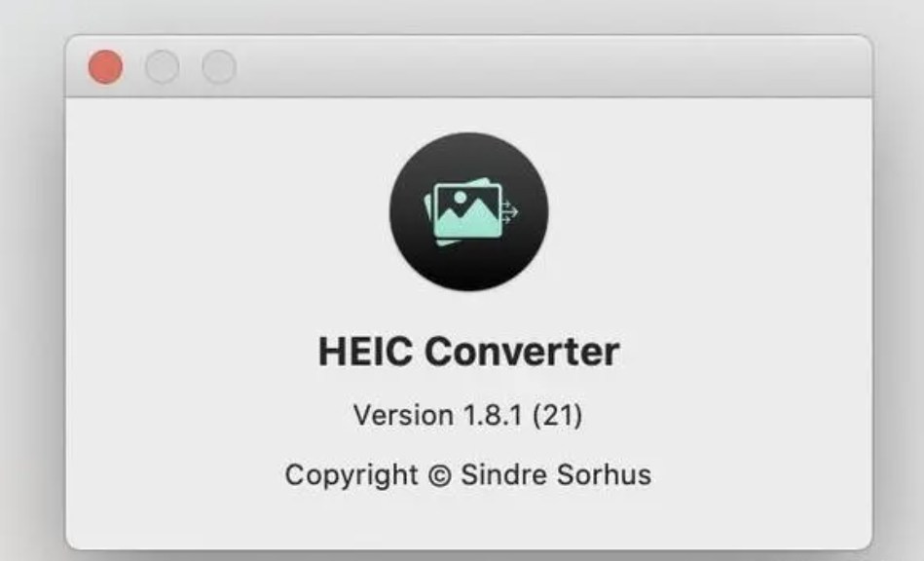Image resolution: width=924 pixels, height=561 pixels.
Task: Select the Version 1.8.1 (21) text line
Action: [468, 416]
